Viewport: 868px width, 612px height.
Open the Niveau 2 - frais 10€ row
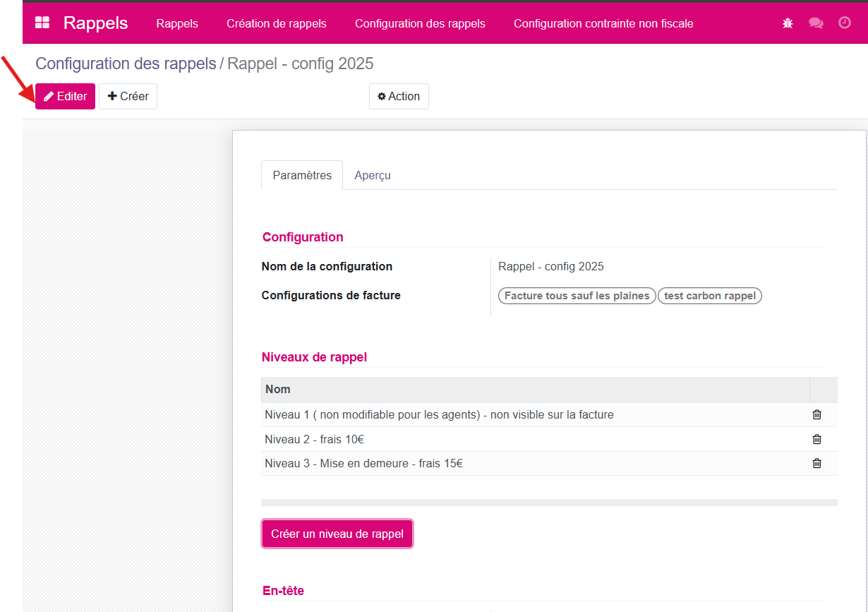[x=535, y=439]
